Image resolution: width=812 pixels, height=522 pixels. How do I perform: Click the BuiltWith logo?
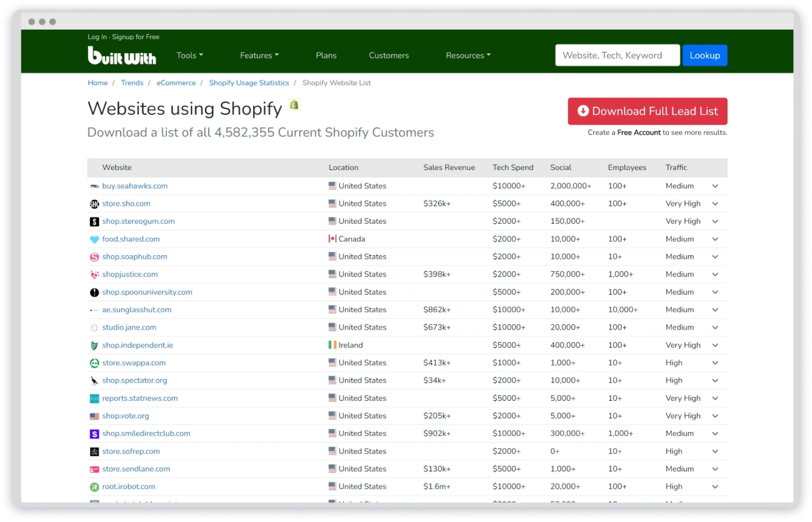(122, 55)
